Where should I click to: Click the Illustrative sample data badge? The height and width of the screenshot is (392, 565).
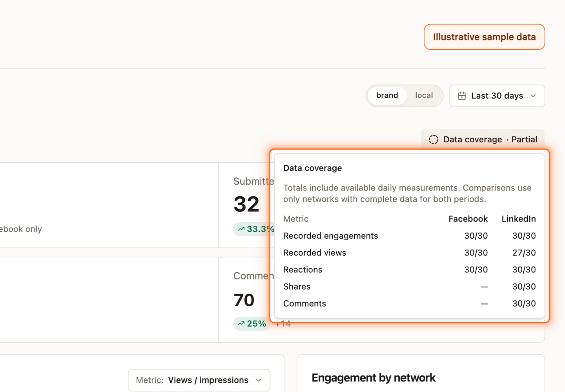pos(484,37)
